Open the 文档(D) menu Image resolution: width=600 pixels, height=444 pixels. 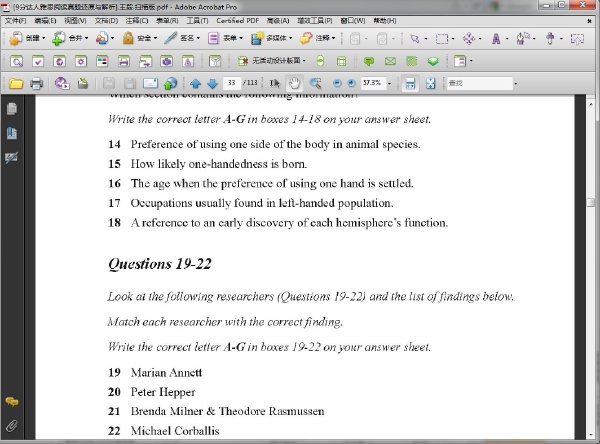(x=106, y=21)
